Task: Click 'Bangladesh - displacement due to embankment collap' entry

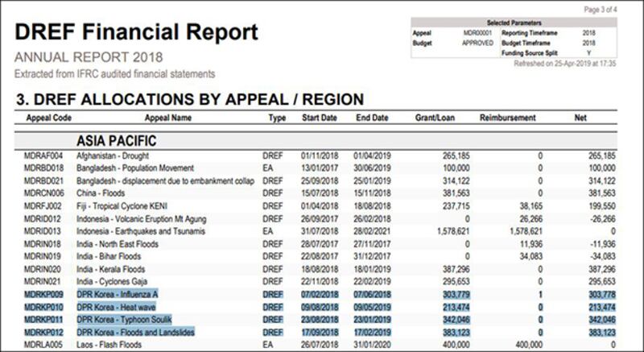Action: [x=166, y=181]
